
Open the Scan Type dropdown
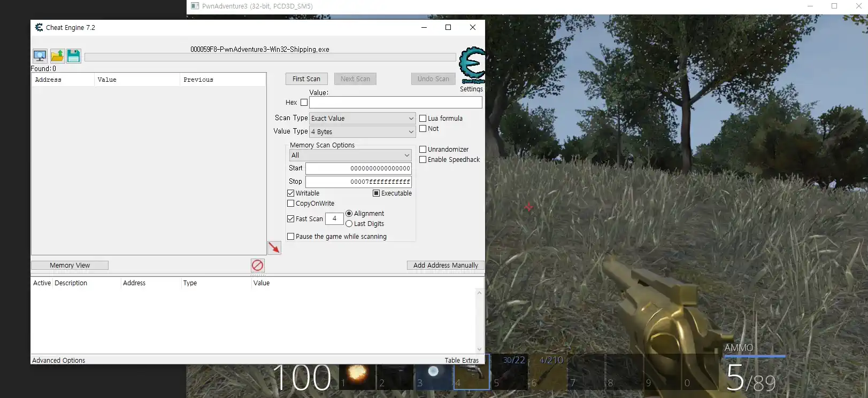(x=362, y=119)
